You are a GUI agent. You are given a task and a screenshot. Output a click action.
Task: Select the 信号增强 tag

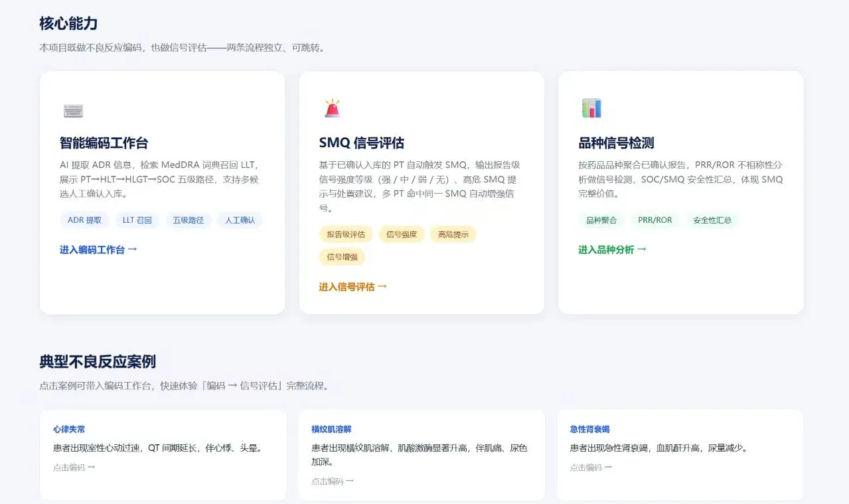[x=343, y=257]
